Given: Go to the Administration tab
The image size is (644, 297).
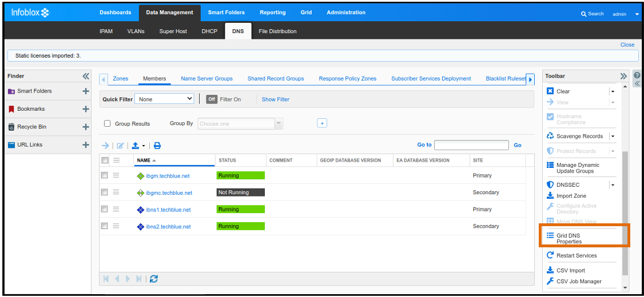Looking at the screenshot, I should click(346, 13).
